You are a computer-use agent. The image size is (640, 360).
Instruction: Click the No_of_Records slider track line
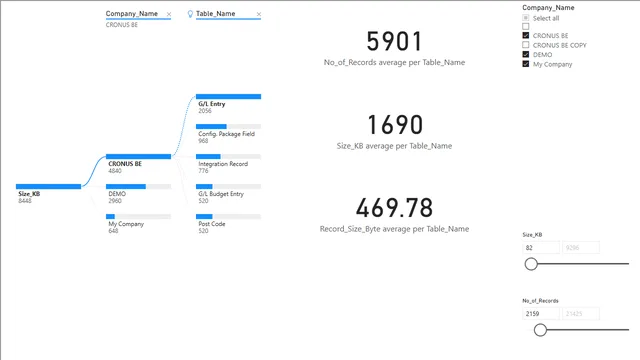588,330
